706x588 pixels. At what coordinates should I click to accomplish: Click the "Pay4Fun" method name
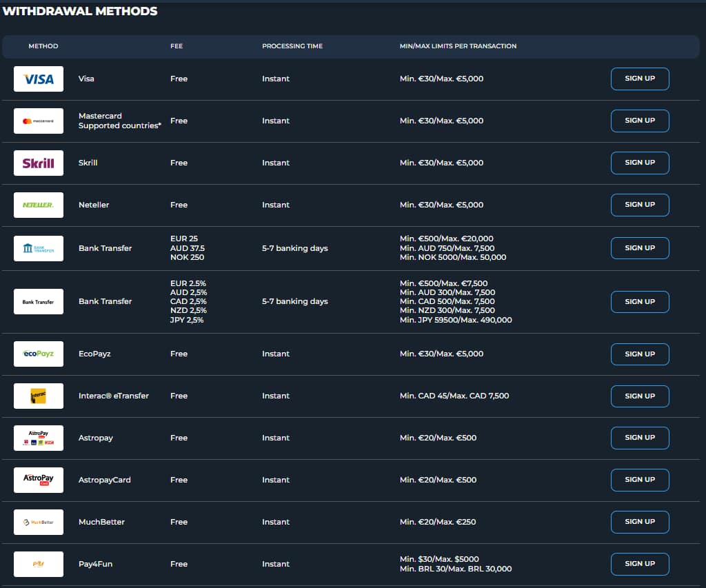[95, 564]
